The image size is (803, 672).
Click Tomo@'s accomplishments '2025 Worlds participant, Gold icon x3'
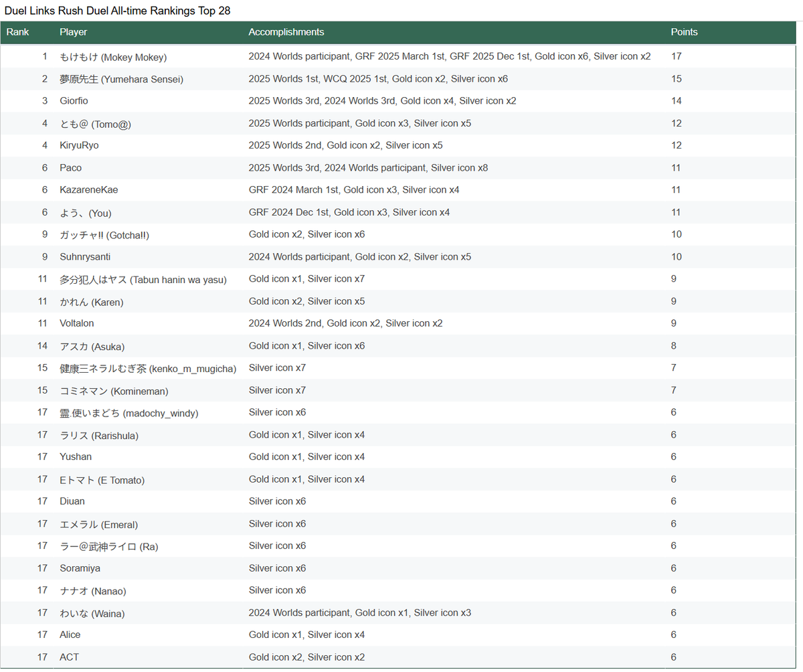pyautogui.click(x=329, y=123)
